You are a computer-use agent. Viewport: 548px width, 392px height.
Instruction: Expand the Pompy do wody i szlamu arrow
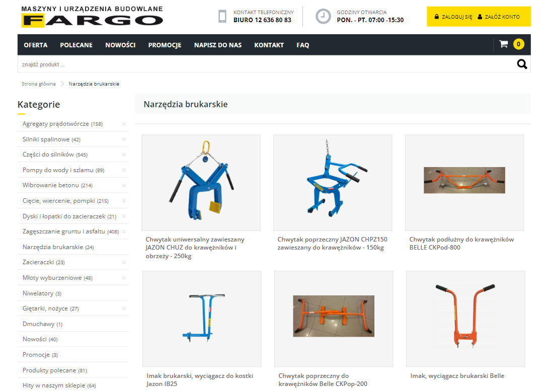coord(123,170)
